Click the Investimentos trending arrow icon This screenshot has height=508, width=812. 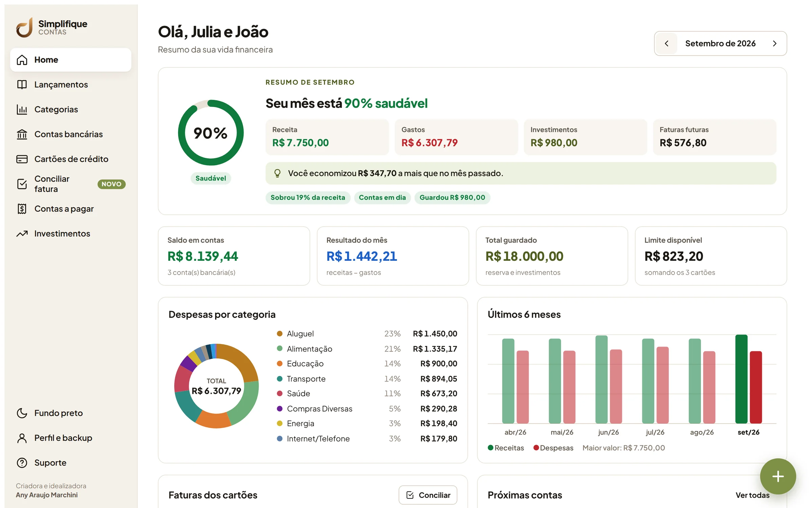[22, 234]
